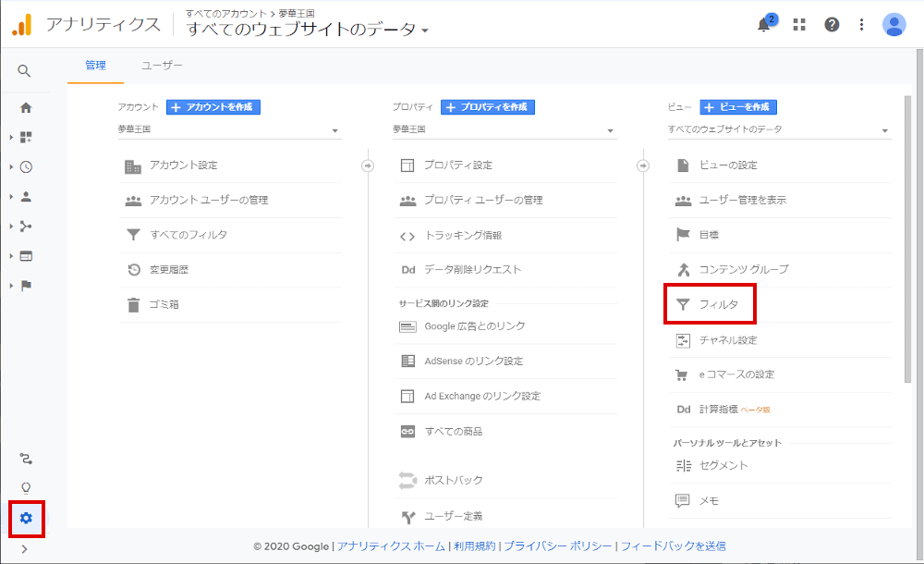This screenshot has width=924, height=564.
Task: Open ビューの設定
Action: coord(780,166)
